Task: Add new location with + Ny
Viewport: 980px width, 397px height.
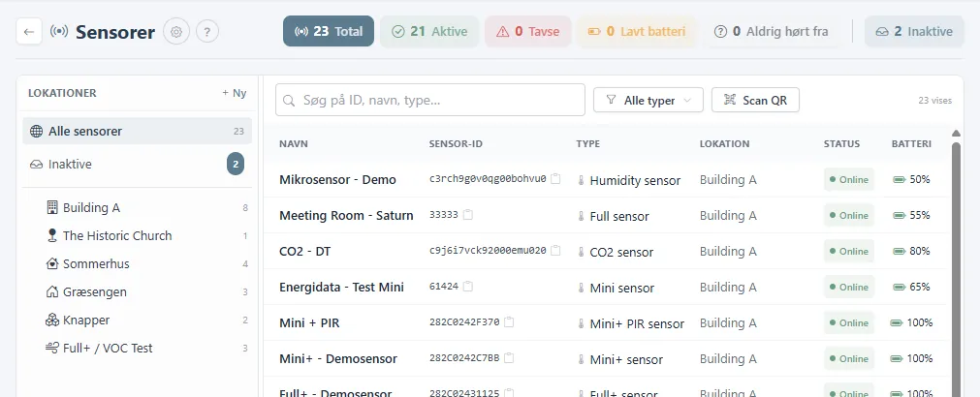Action: [235, 93]
